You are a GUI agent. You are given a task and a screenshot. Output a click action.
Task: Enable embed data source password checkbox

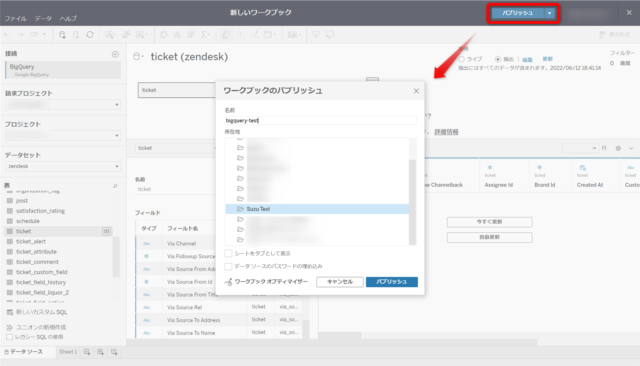click(228, 266)
